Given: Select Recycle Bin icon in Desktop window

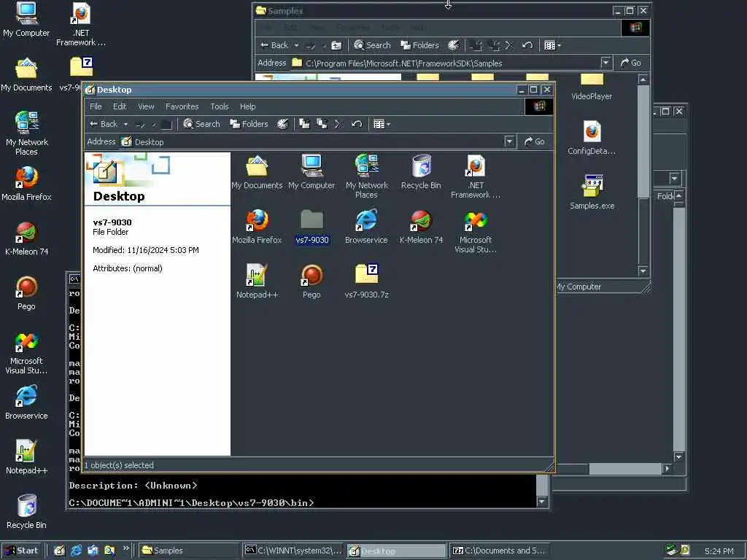Looking at the screenshot, I should [x=421, y=172].
